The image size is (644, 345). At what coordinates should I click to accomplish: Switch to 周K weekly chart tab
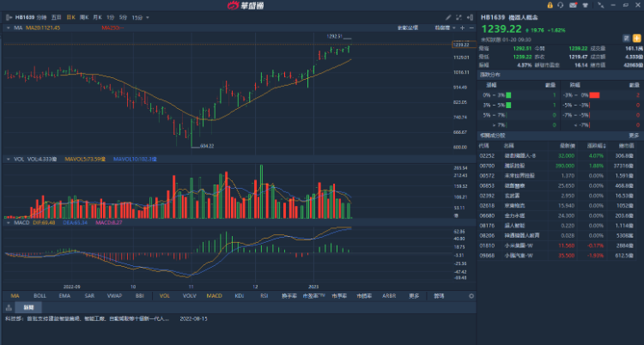[x=84, y=16]
